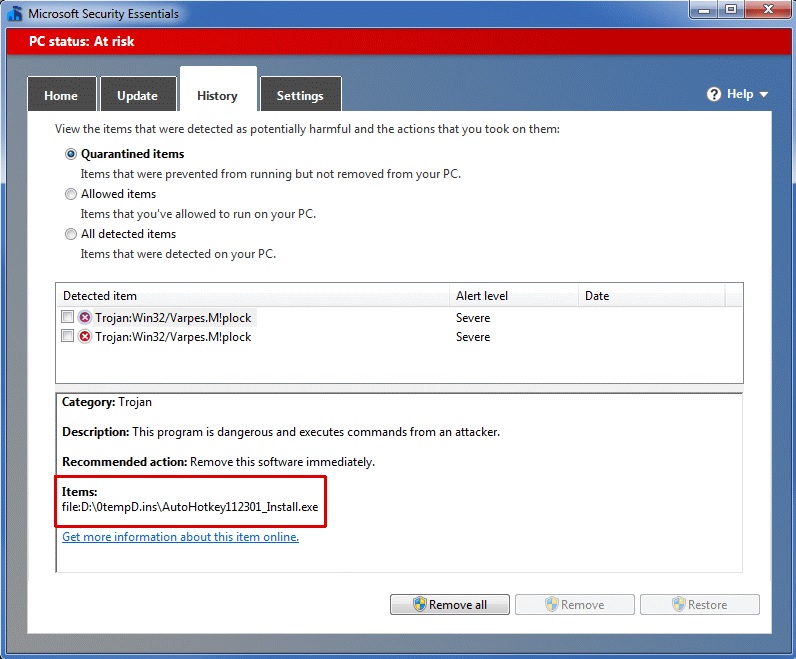Click the 'Recommended action' detail line
The width and height of the screenshot is (796, 659).
218,462
